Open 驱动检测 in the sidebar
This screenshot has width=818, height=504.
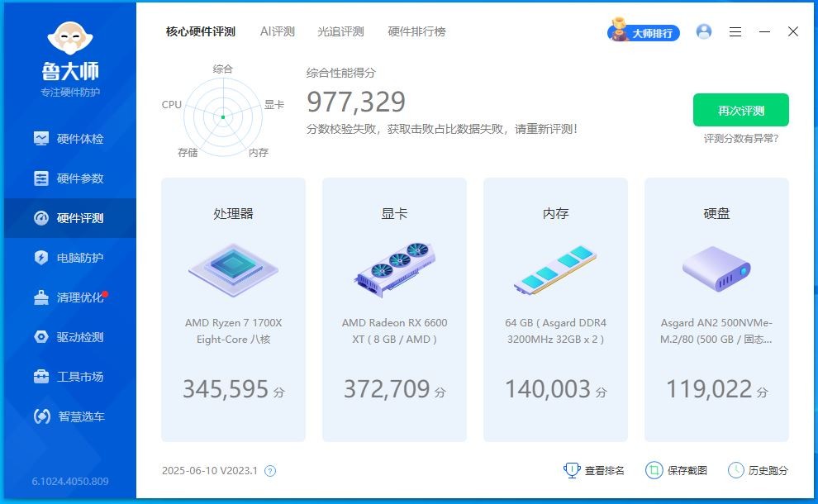[70, 336]
